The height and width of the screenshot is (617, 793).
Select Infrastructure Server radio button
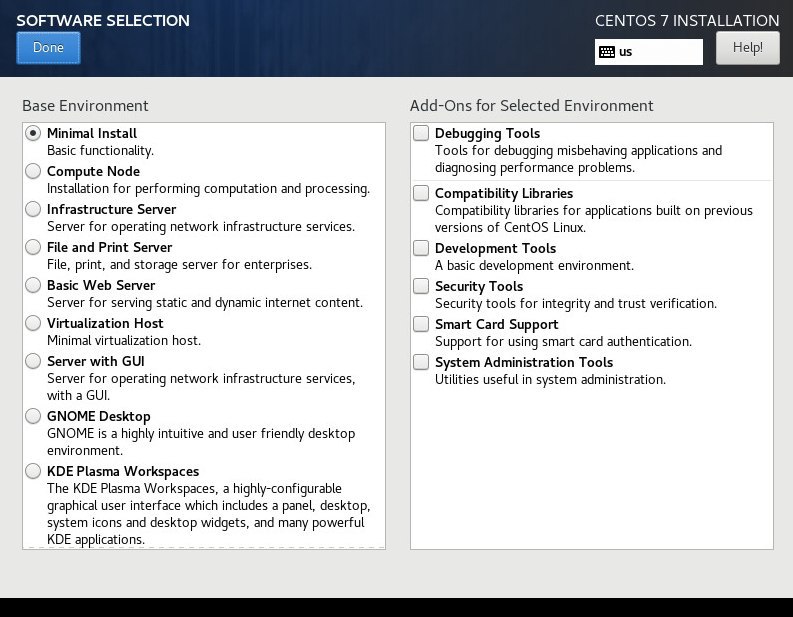pyautogui.click(x=33, y=209)
